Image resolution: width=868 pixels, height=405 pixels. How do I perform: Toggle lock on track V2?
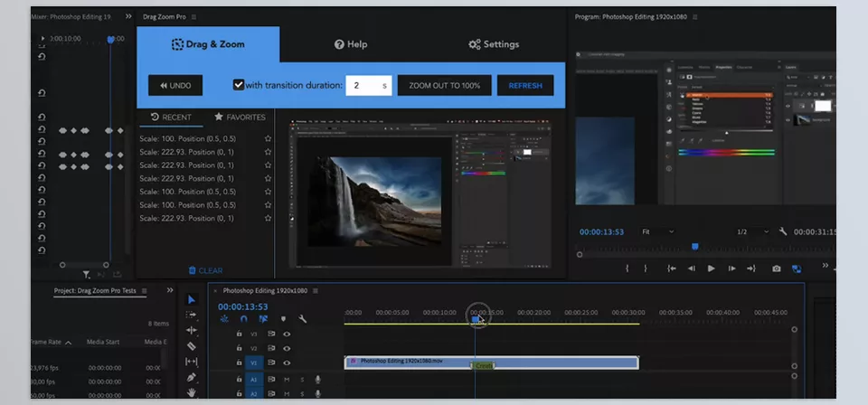click(239, 349)
